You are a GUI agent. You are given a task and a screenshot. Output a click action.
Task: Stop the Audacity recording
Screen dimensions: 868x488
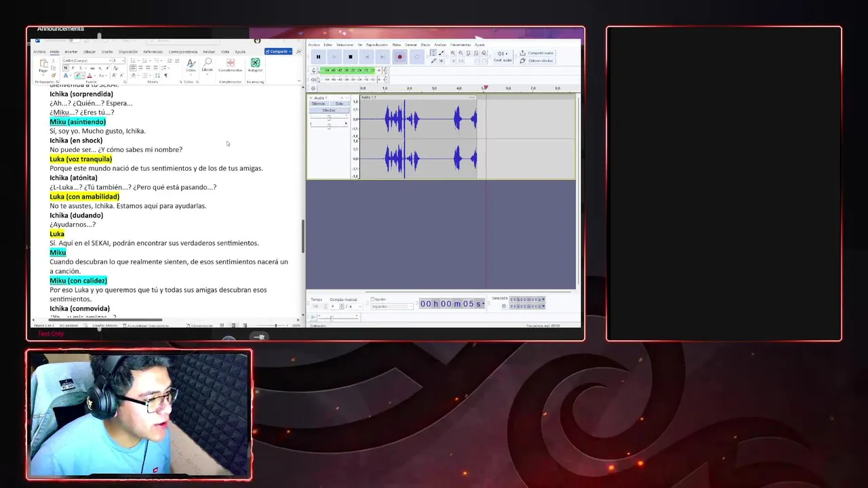point(351,57)
